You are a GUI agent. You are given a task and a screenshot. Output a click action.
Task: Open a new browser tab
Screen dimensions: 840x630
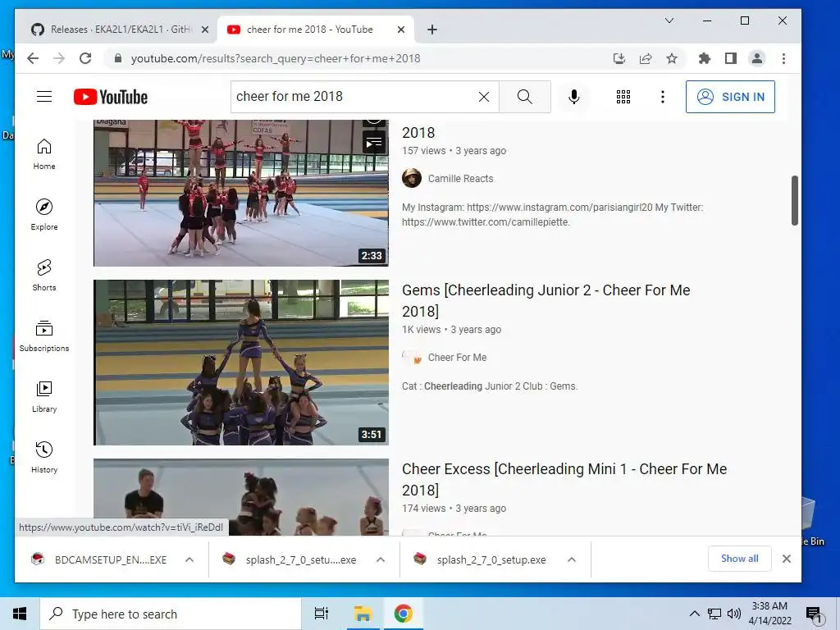(432, 30)
